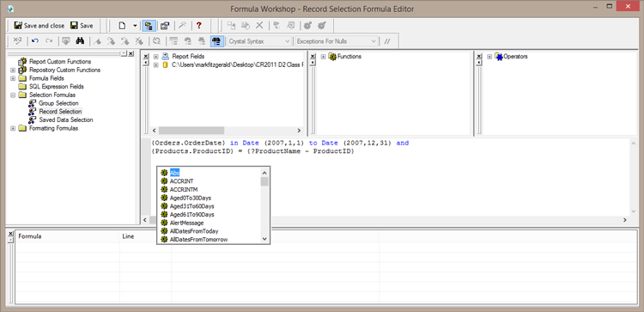Click the magic wand Expert icon

coord(182,26)
